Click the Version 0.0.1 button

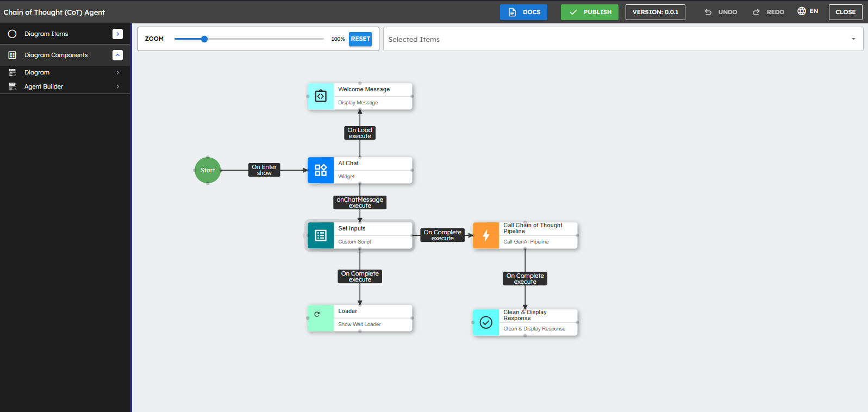click(x=655, y=12)
